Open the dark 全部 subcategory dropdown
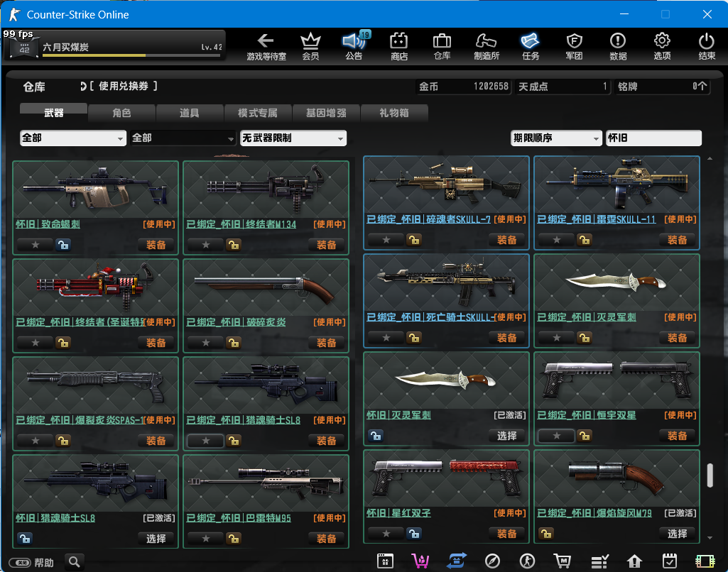Image resolution: width=728 pixels, height=572 pixels. pyautogui.click(x=183, y=138)
